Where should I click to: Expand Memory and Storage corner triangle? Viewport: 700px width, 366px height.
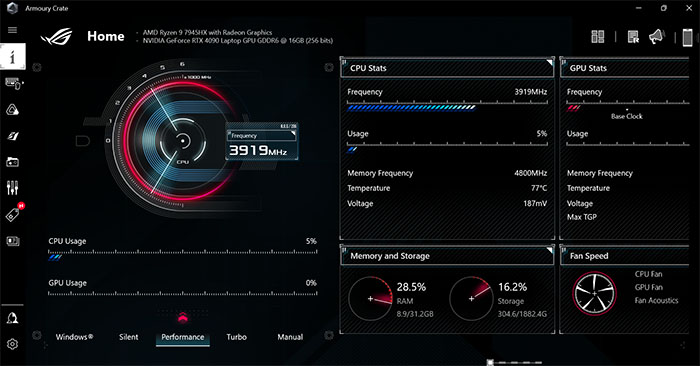tap(549, 251)
